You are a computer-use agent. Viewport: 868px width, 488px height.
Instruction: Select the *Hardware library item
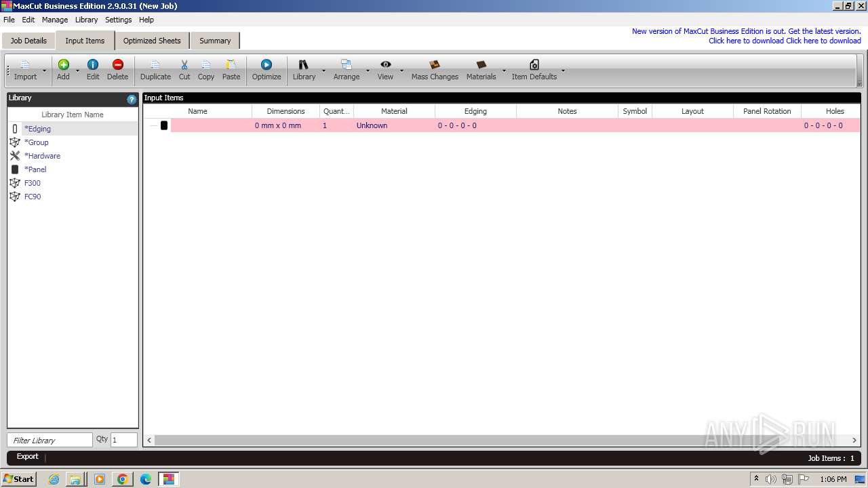click(x=73, y=156)
